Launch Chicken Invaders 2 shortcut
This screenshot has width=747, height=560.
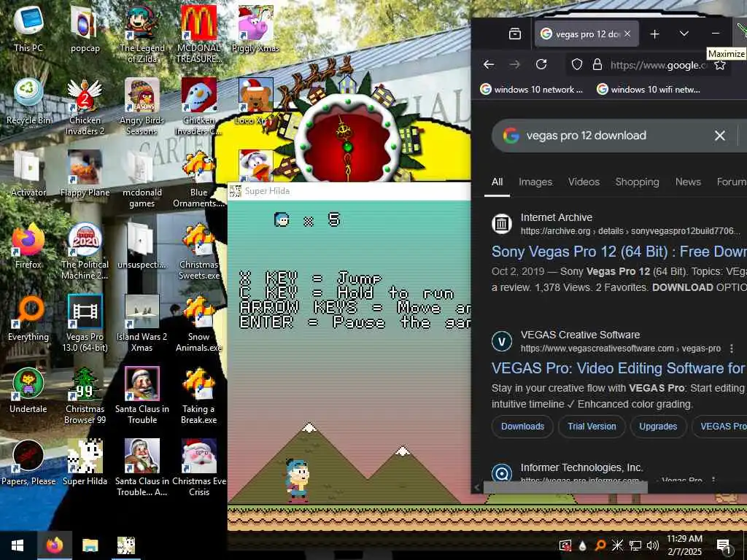click(85, 106)
